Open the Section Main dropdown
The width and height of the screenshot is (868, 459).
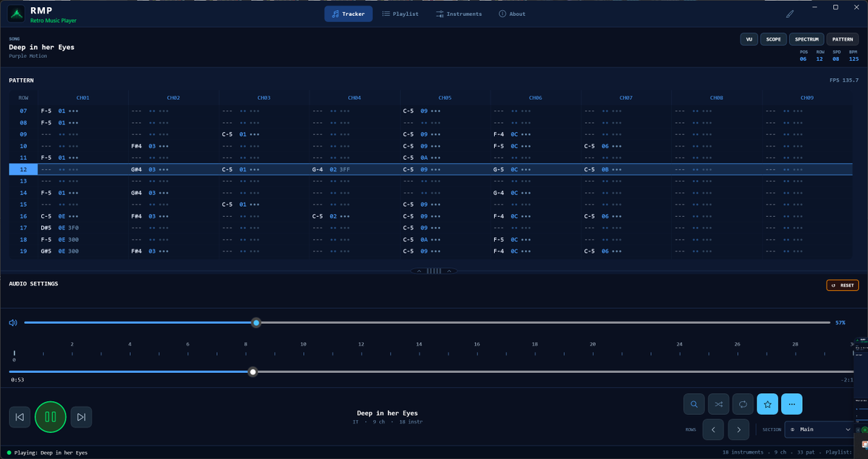[820, 429]
